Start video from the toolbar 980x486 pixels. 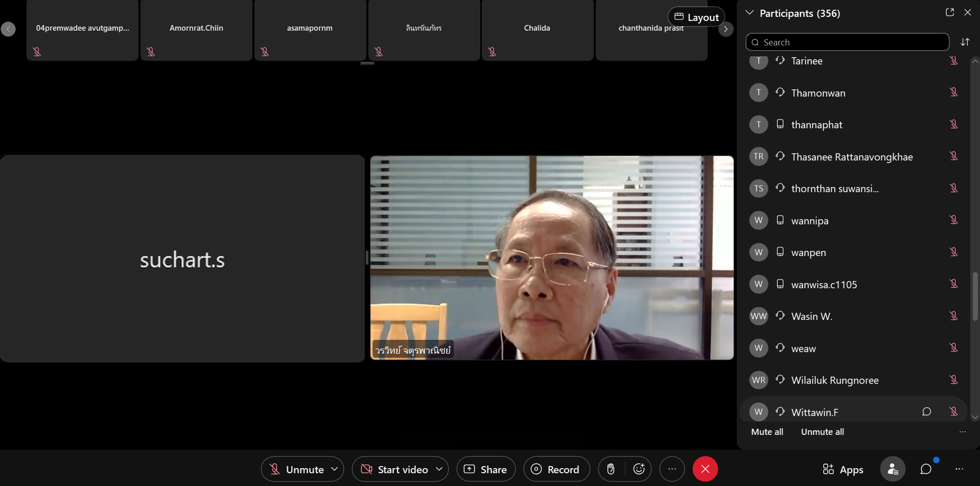[394, 469]
